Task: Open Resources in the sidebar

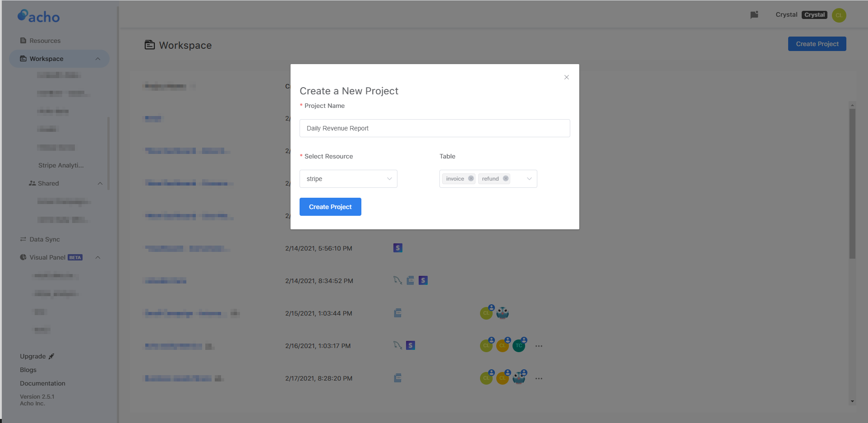Action: point(41,41)
